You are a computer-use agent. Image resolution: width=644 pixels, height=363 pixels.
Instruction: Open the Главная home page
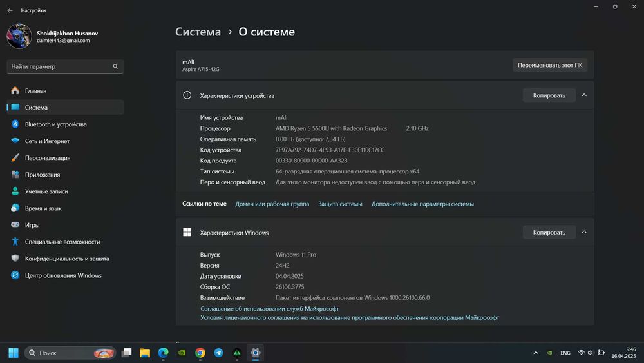tap(65, 90)
